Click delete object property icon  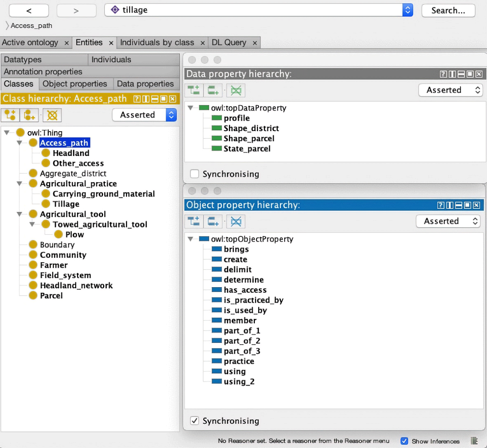point(236,221)
